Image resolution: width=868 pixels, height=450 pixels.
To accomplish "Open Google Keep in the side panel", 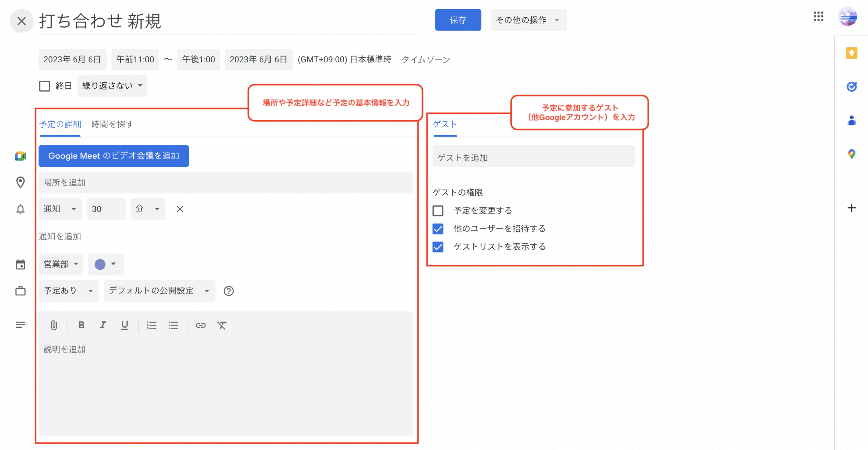I will [x=851, y=53].
